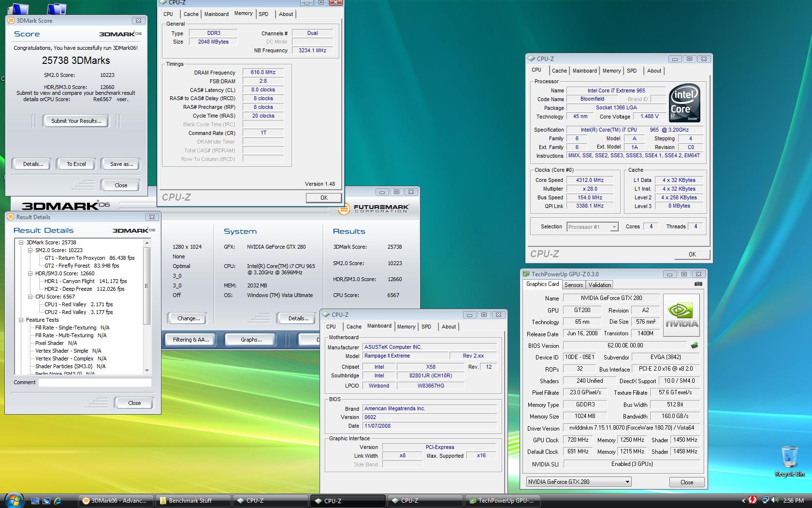Select GT1 - Return To Proxycon row
812x508 pixels.
point(89,258)
